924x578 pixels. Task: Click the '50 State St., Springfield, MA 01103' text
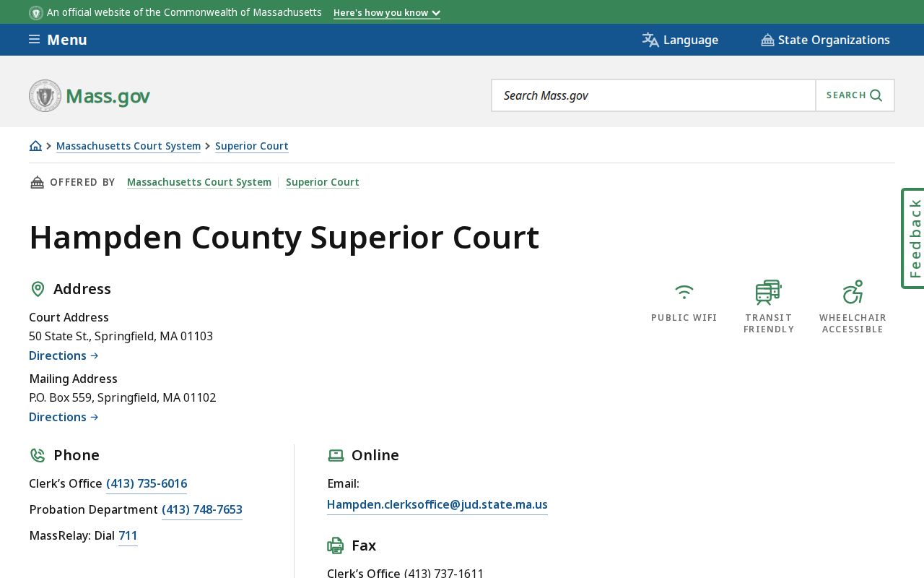coord(121,336)
